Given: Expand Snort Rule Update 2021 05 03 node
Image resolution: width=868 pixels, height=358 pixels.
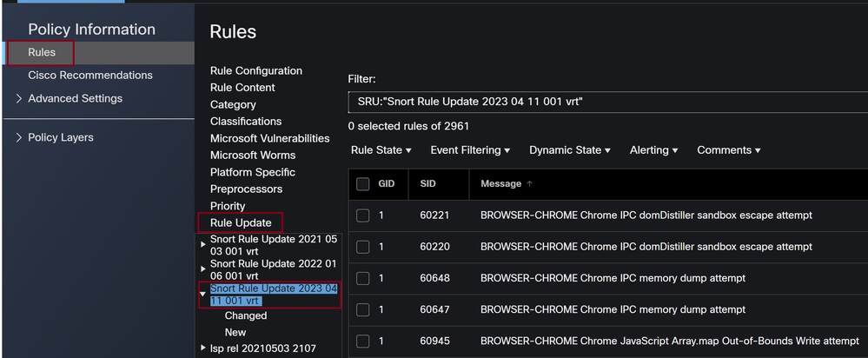Looking at the screenshot, I should point(204,245).
